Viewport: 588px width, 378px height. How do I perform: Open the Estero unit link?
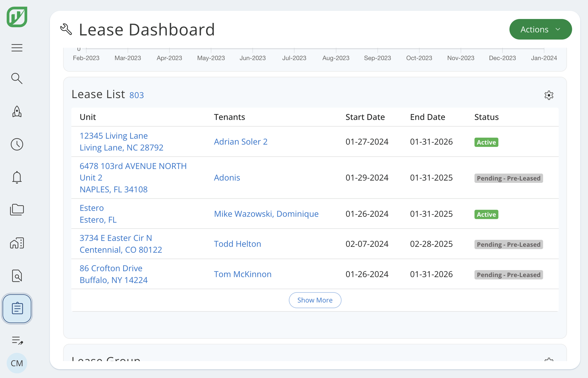[x=92, y=208]
